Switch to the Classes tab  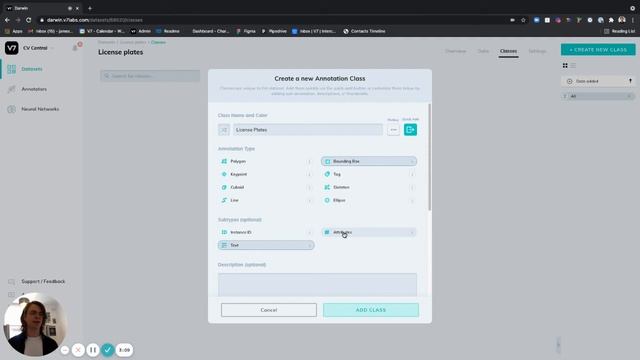[x=508, y=51]
